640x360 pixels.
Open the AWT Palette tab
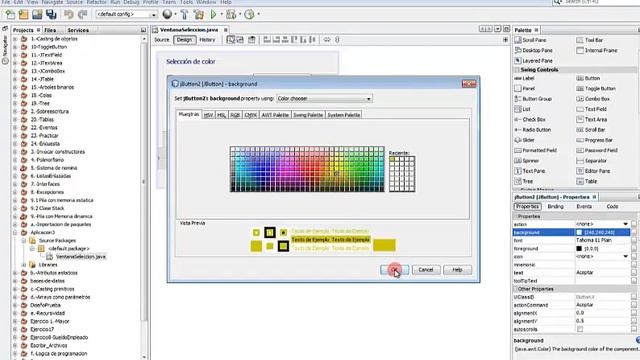275,115
